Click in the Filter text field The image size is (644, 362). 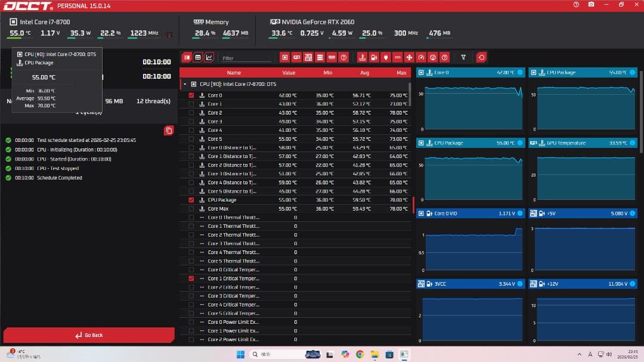click(246, 58)
